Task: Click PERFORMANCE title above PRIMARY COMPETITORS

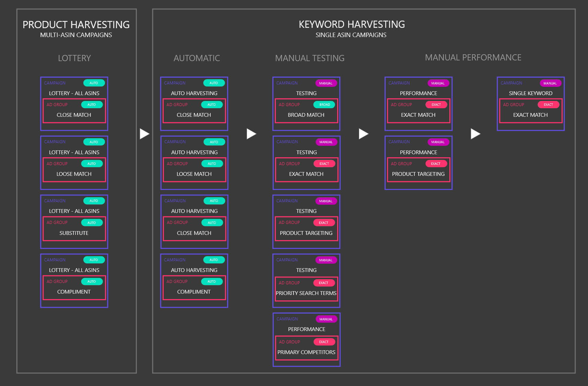Action: tap(307, 329)
